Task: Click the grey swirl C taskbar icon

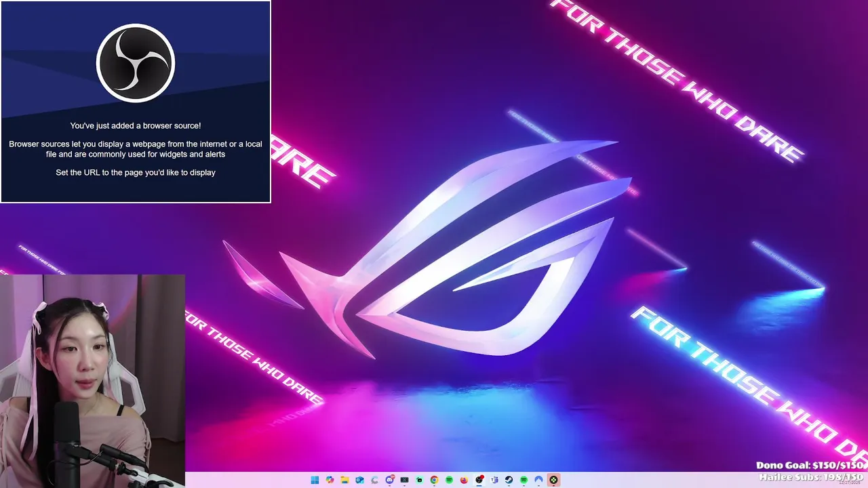Action: coord(374,480)
